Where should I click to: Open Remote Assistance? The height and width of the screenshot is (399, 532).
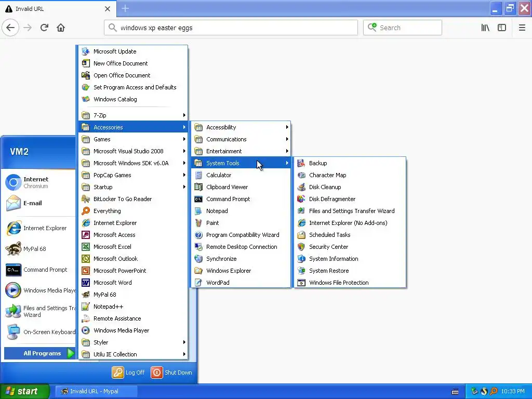coord(133,318)
